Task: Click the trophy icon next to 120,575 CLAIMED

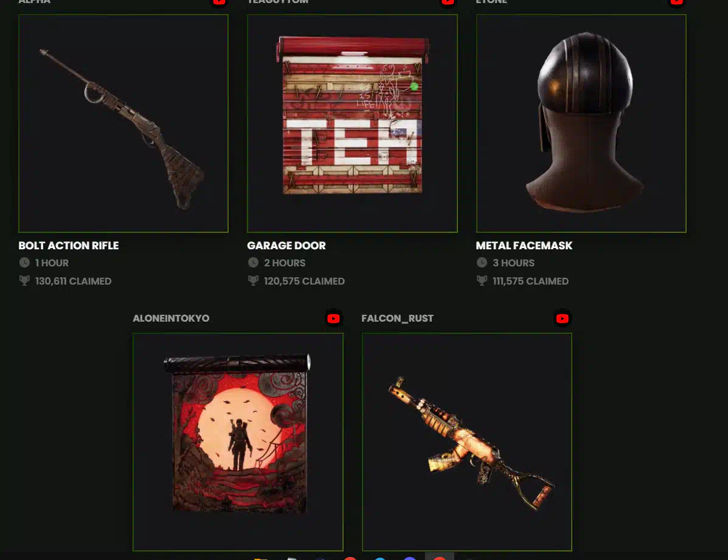Action: pos(253,280)
